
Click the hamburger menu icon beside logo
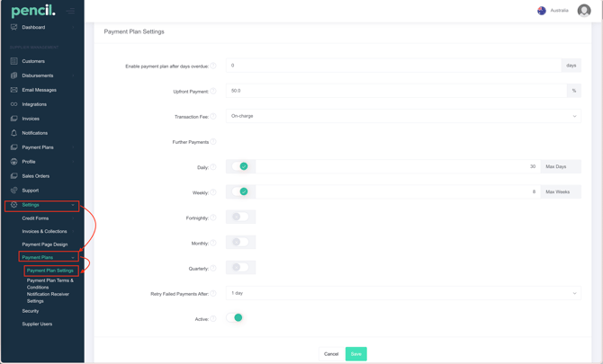[72, 11]
